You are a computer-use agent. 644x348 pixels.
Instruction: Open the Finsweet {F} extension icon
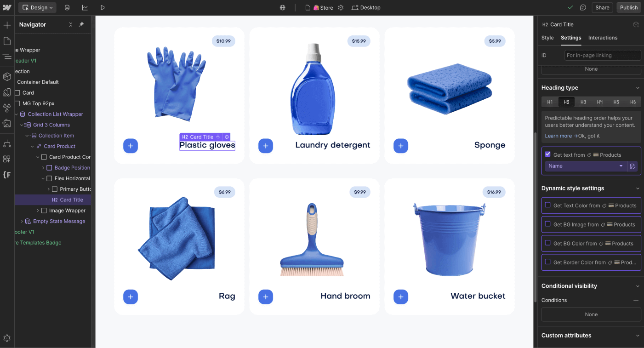click(x=7, y=175)
